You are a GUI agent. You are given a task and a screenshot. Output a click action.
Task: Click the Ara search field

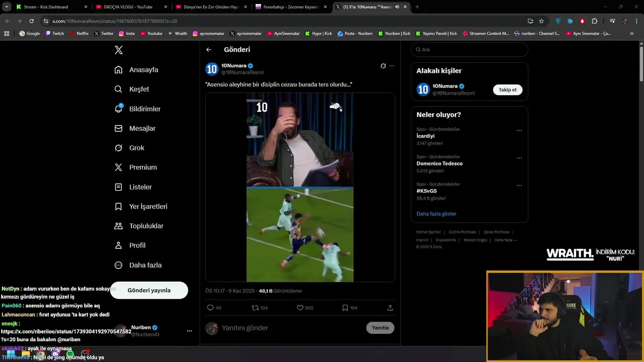click(x=469, y=49)
